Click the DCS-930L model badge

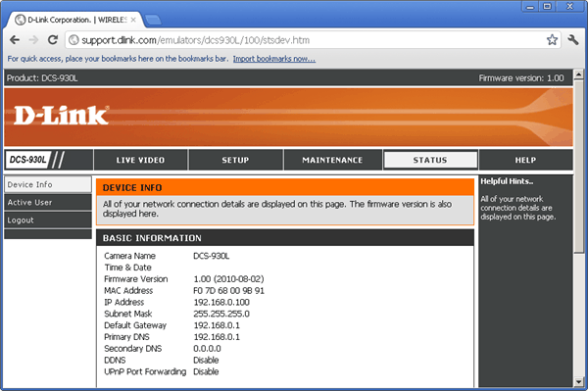(x=28, y=160)
